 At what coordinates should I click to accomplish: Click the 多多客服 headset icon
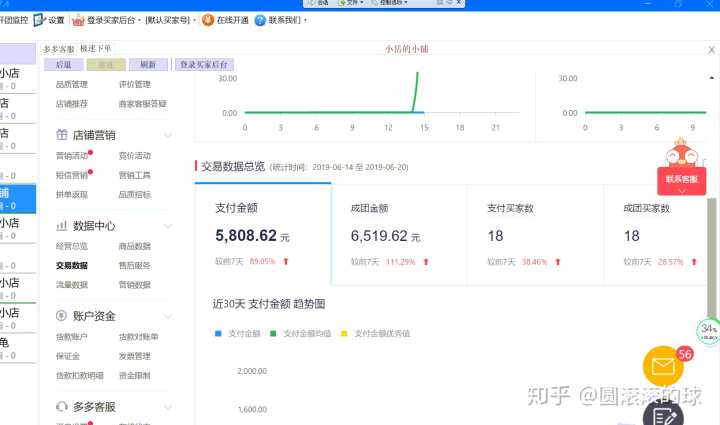[x=62, y=407]
